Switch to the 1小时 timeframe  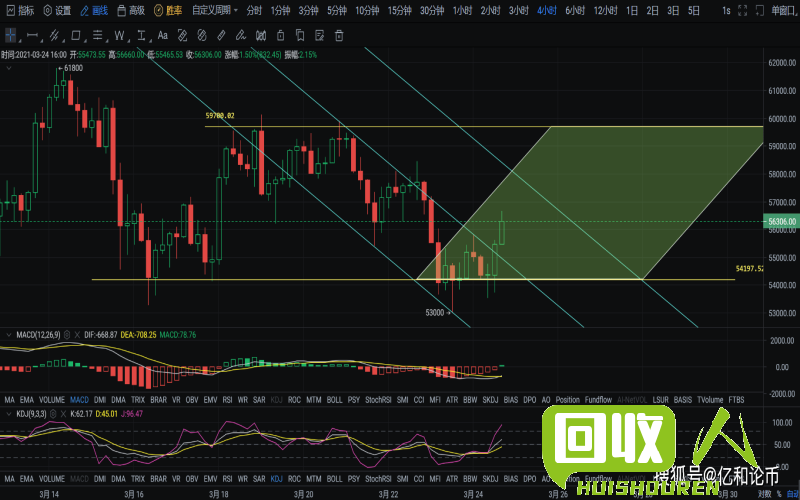coord(461,10)
